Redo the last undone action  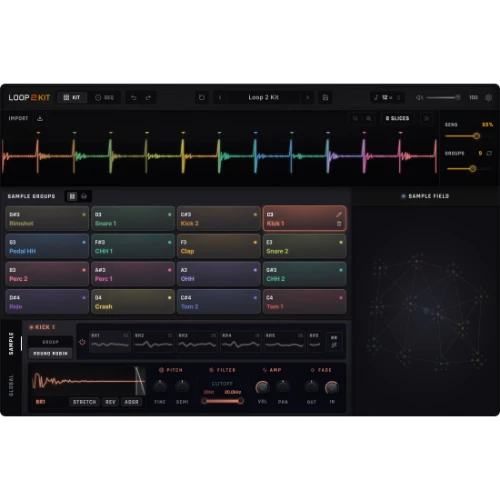pos(148,97)
